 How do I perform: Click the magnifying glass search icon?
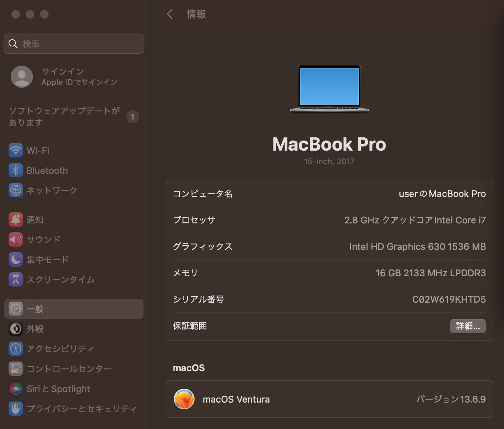pos(13,44)
